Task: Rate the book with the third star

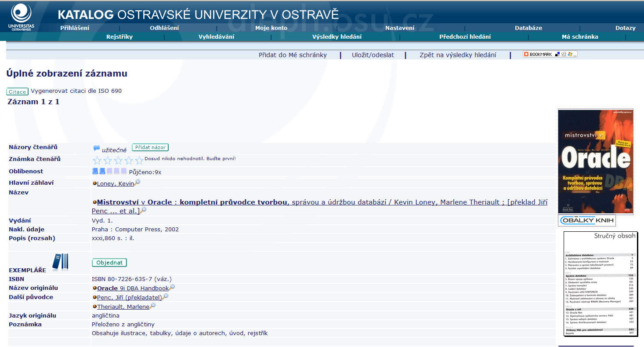Action: (x=118, y=161)
